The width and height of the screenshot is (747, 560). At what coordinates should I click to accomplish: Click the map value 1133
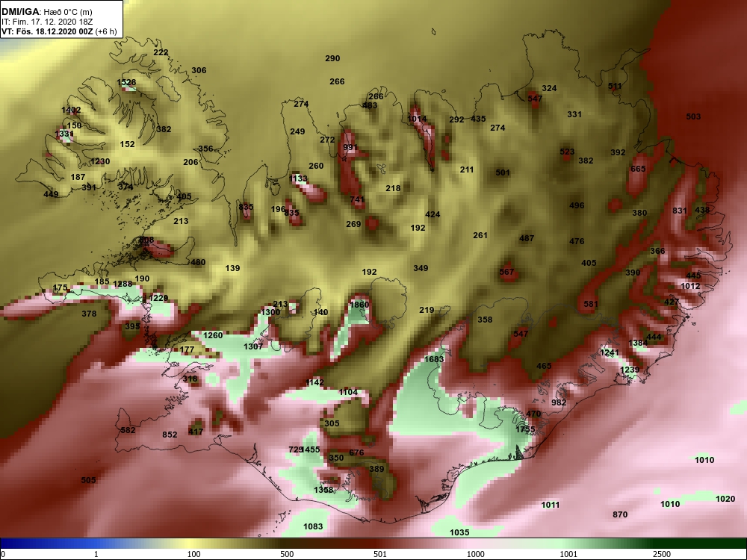click(298, 178)
